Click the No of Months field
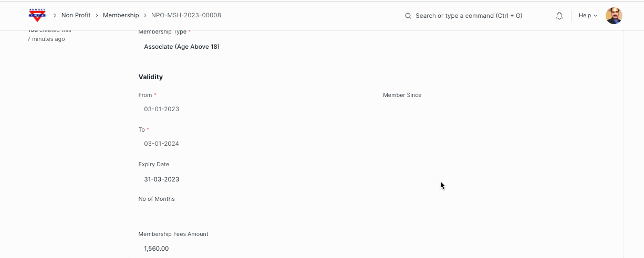This screenshot has width=644, height=258. coord(252,213)
